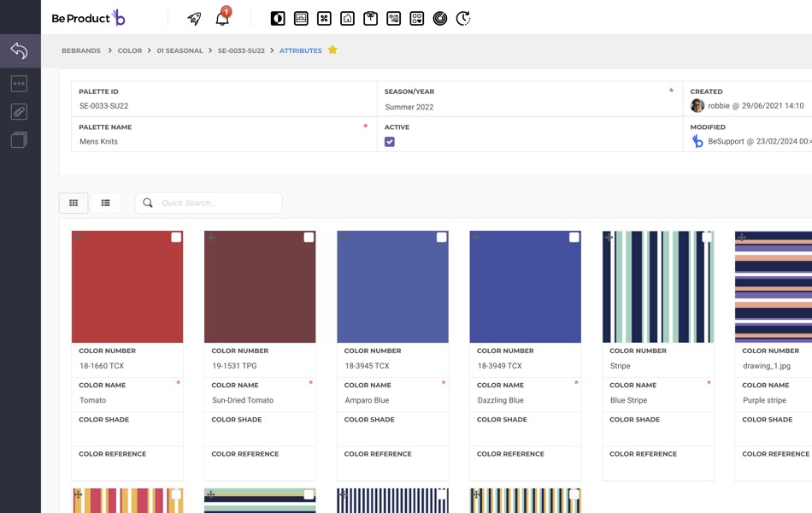The width and height of the screenshot is (812, 513).
Task: Click the move handle on Sun-Dried Tomato swatch
Action: (211, 238)
